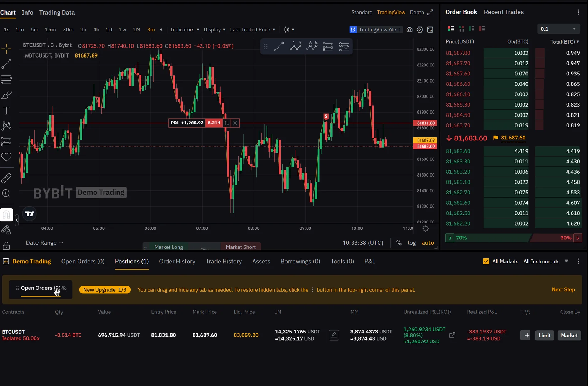The height and width of the screenshot is (386, 588).
Task: Expand the Date Range menu
Action: [44, 243]
